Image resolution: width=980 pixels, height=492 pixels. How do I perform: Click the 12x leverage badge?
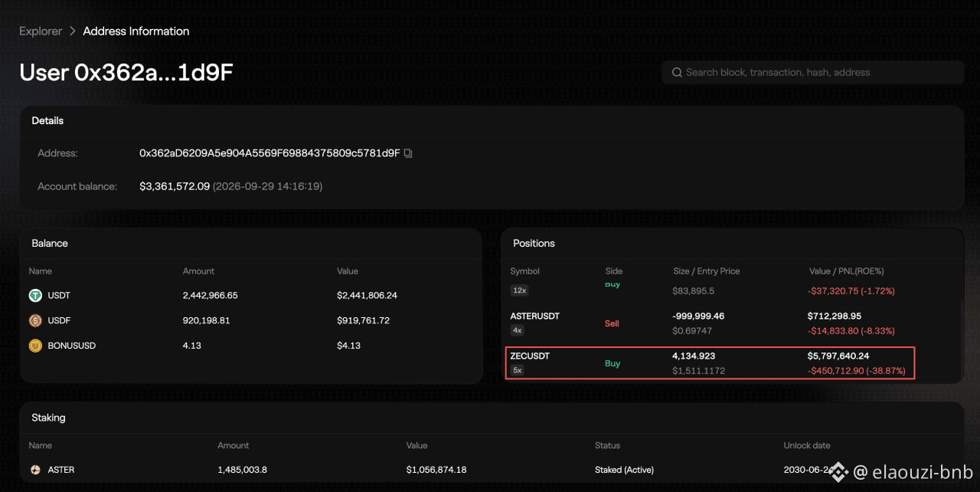519,290
